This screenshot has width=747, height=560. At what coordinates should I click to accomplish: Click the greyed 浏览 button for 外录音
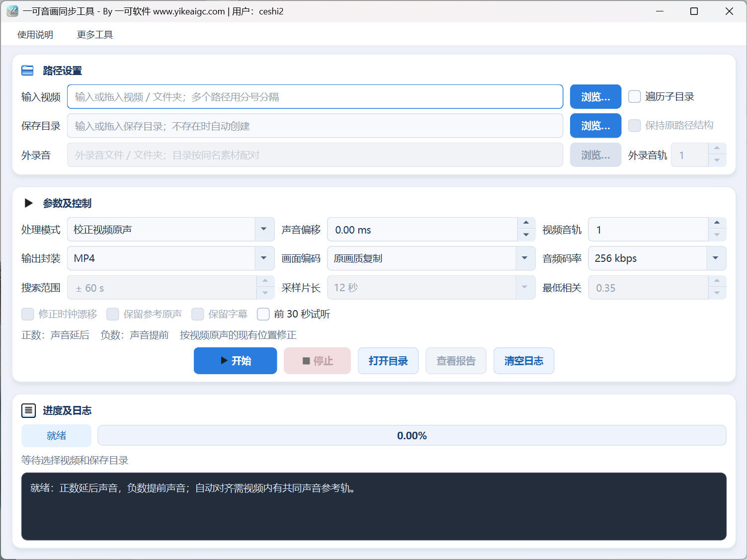pos(595,155)
